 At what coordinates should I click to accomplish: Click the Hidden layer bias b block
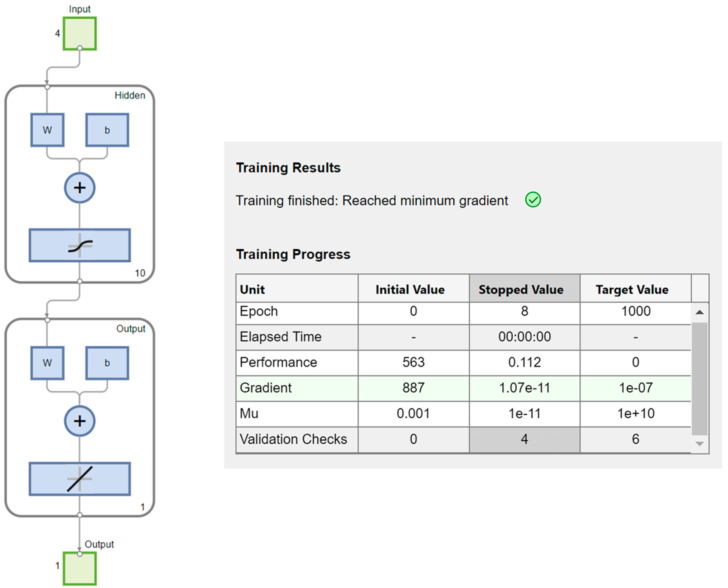pos(107,130)
